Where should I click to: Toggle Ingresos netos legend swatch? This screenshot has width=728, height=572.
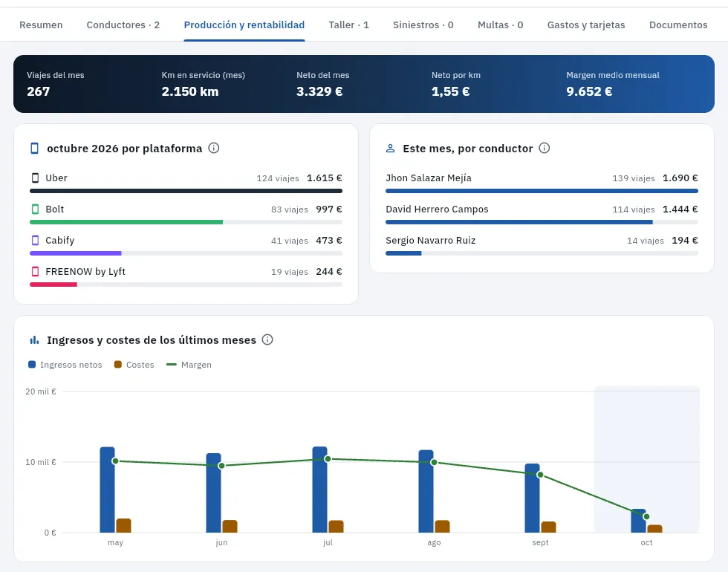point(32,365)
